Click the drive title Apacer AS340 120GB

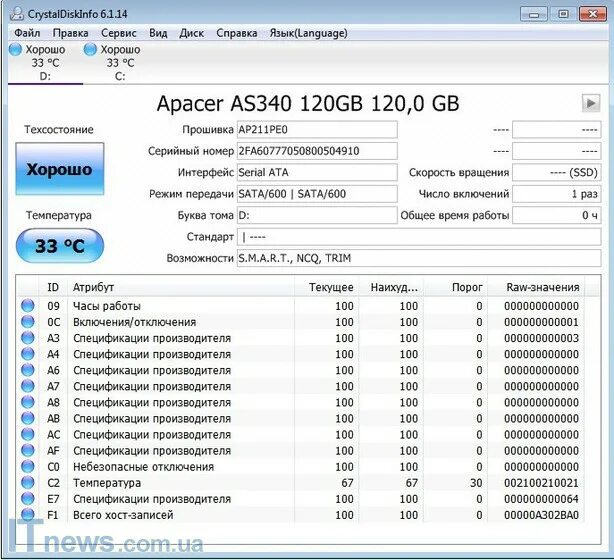click(308, 104)
